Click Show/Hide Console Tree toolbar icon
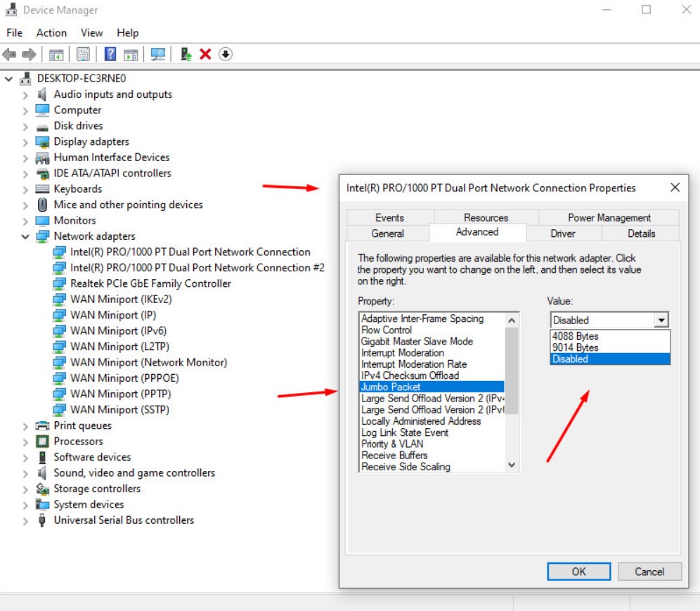Screen dimensions: 700x611 [56, 55]
